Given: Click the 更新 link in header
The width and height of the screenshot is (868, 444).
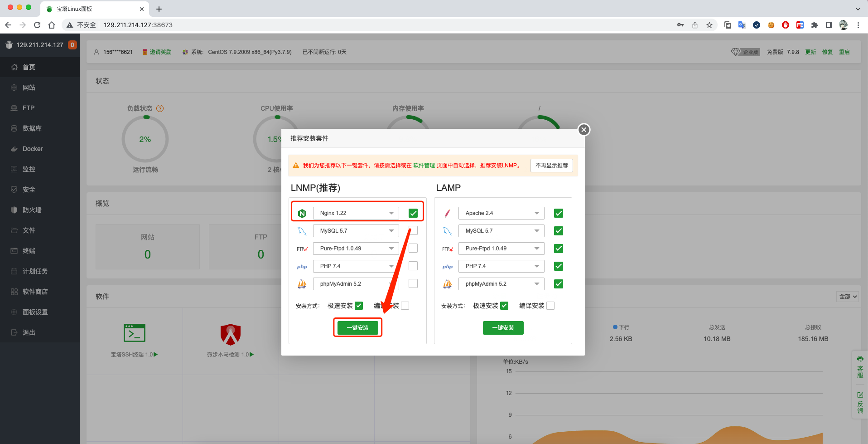Looking at the screenshot, I should [x=810, y=52].
